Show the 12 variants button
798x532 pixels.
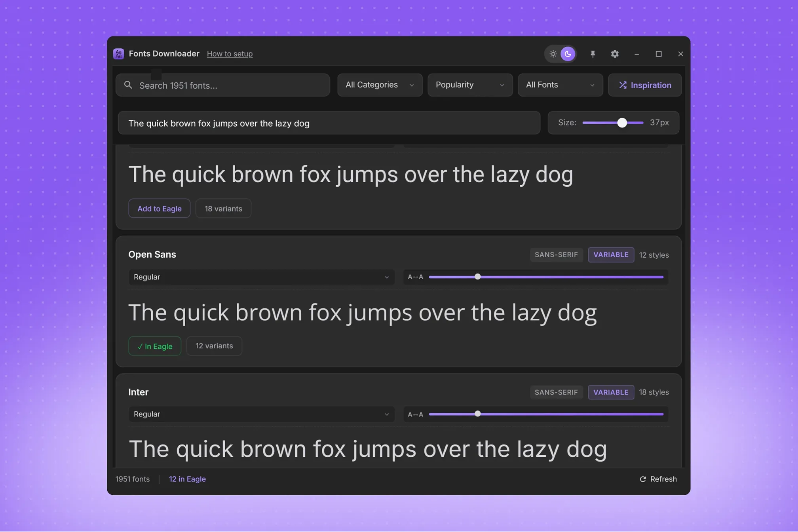pos(214,346)
